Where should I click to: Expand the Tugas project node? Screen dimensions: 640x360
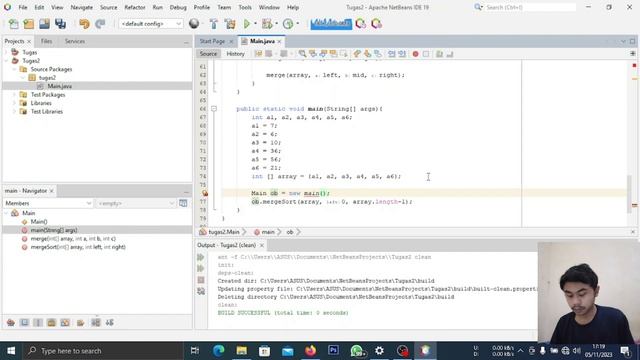pos(7,52)
